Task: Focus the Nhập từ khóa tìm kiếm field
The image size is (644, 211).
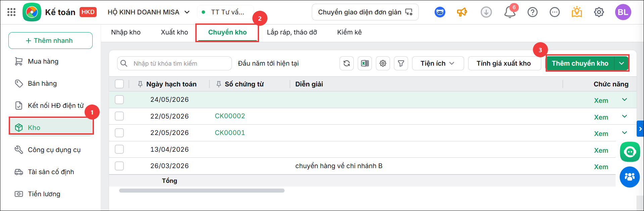Action: [175, 63]
